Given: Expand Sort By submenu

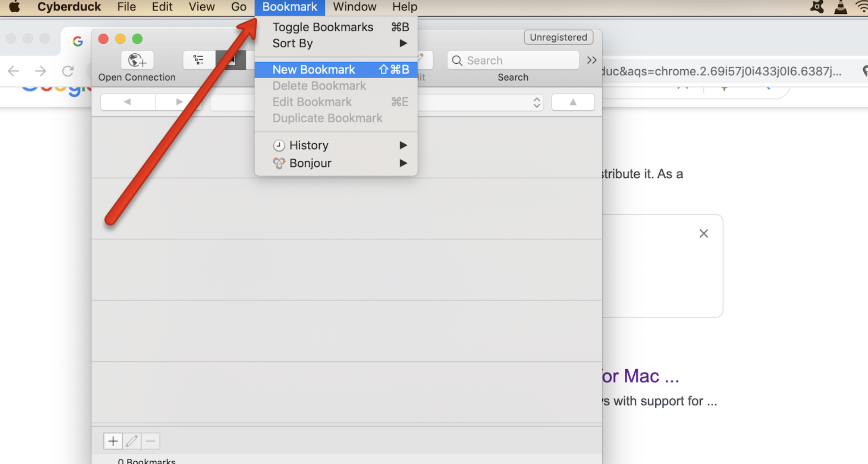Looking at the screenshot, I should click(x=336, y=43).
